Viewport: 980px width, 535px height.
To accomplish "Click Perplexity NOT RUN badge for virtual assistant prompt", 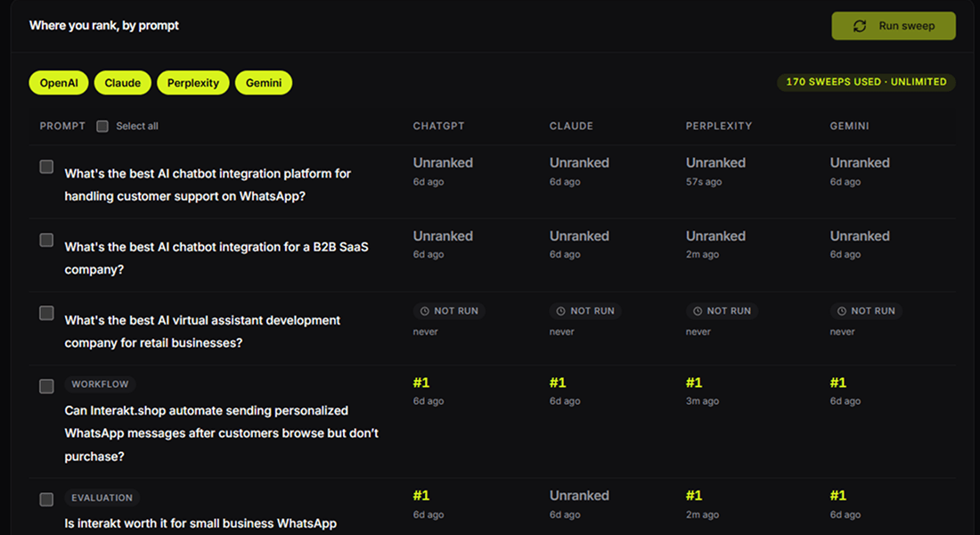I will (722, 311).
